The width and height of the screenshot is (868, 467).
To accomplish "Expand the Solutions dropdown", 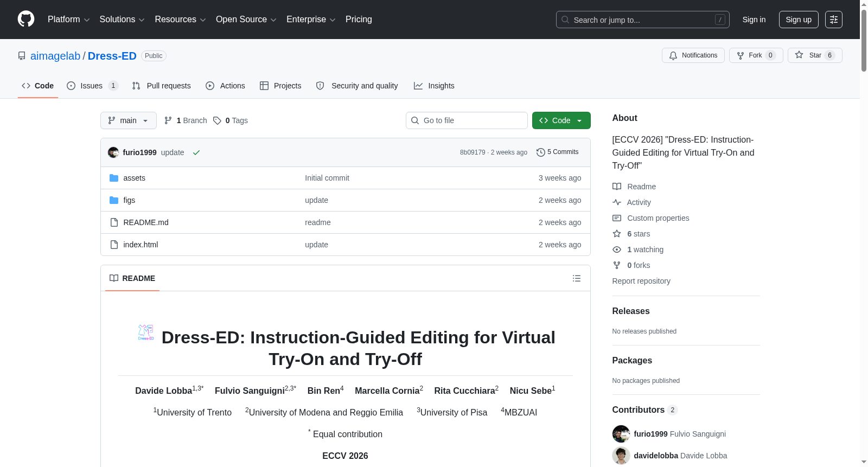I will click(x=122, y=20).
